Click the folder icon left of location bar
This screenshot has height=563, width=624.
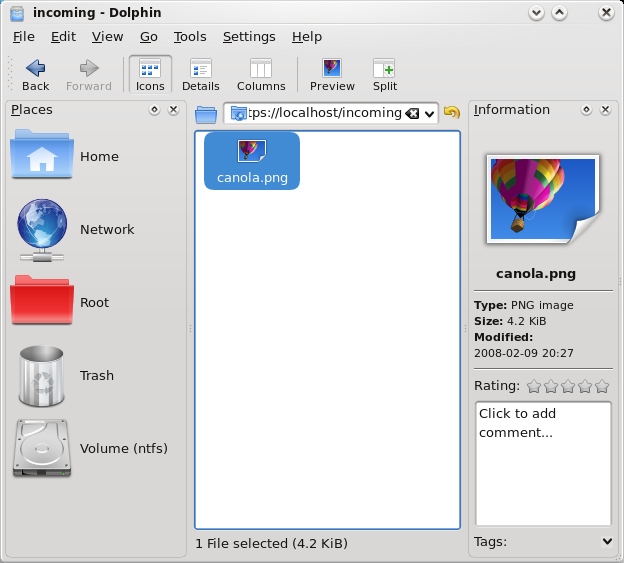click(206, 114)
